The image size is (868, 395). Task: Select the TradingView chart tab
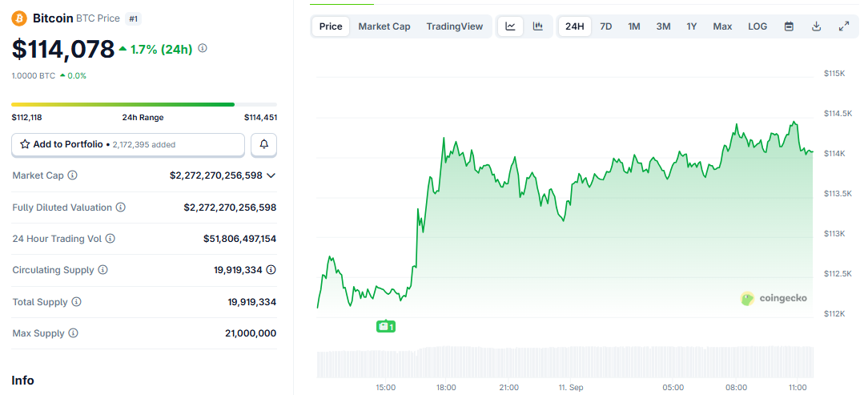455,26
